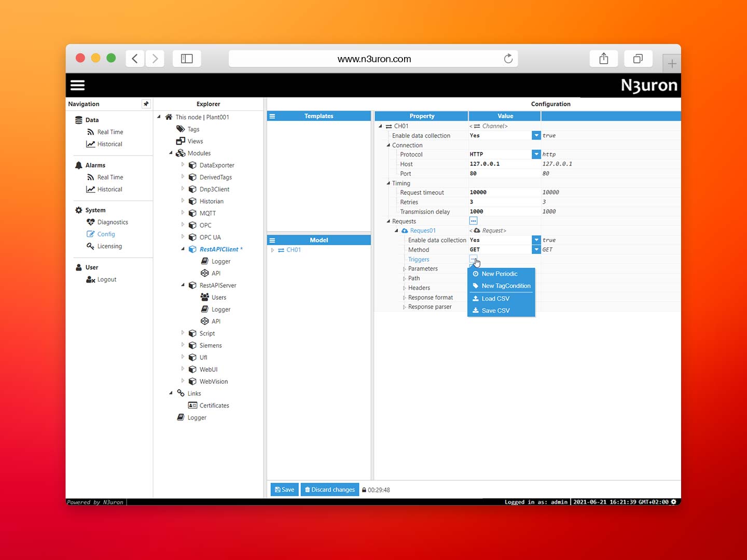This screenshot has height=560, width=747.
Task: Select the Historian module
Action: [212, 201]
